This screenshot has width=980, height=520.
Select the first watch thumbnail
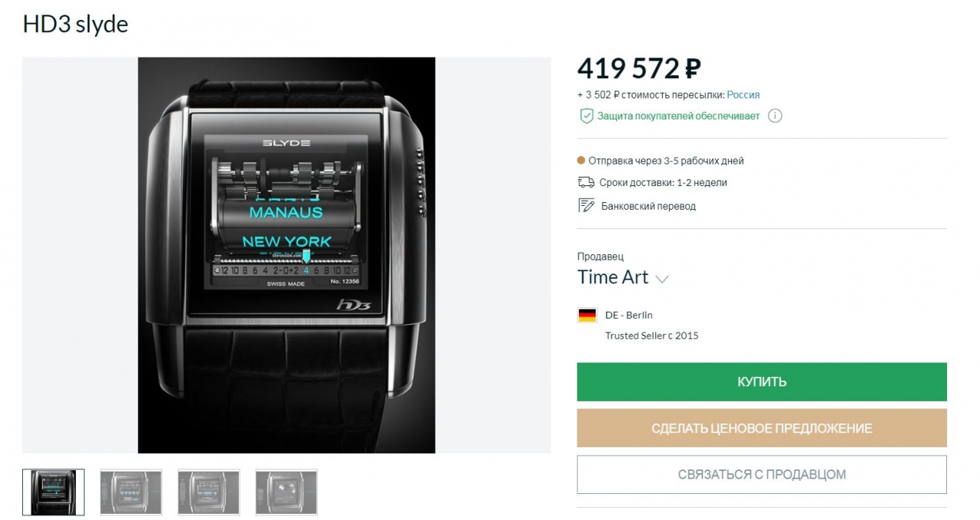click(x=54, y=492)
